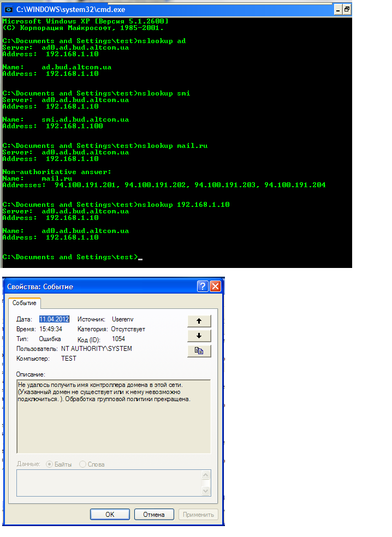
Task: Click the 'nslookup 192.168.1.10' command line
Action: 116,205
